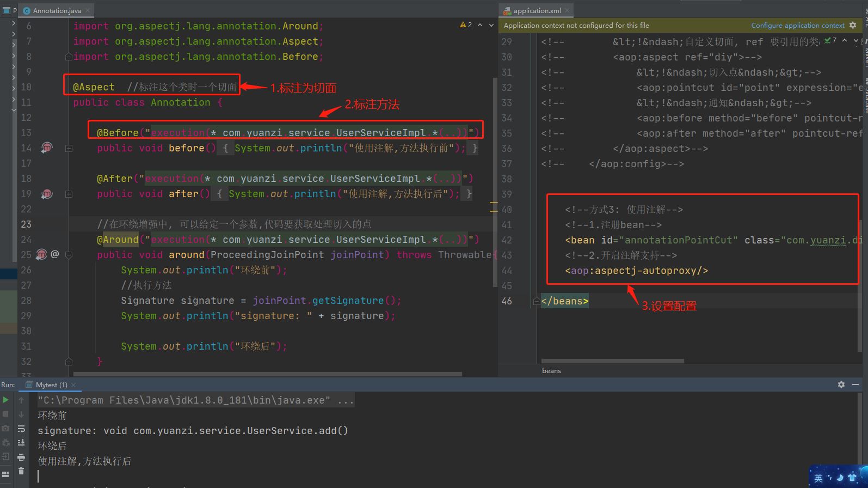The width and height of the screenshot is (868, 488).
Task: Go to previous highlighted issue in application.xml
Action: click(x=845, y=40)
